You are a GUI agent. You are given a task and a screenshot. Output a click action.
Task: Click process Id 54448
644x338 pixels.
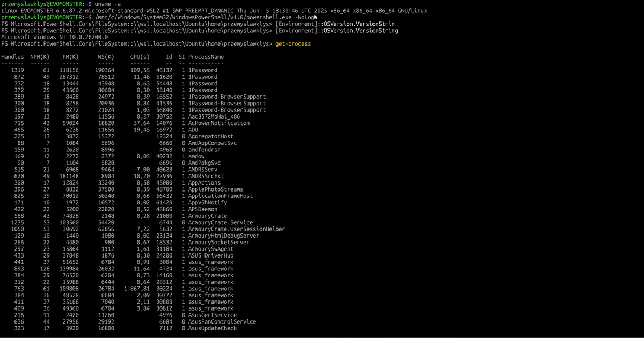pos(164,83)
